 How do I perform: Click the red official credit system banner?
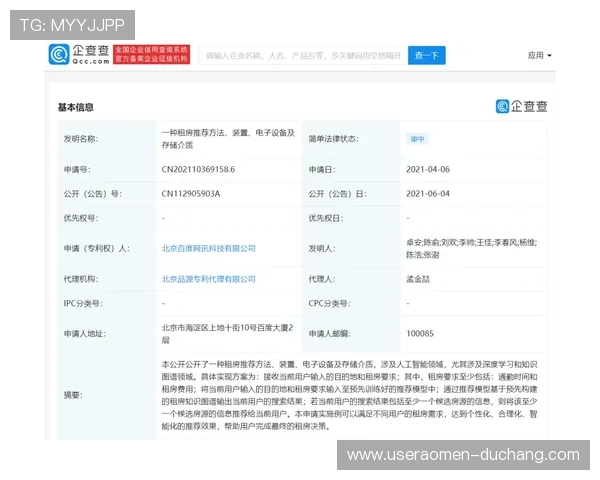tap(152, 54)
